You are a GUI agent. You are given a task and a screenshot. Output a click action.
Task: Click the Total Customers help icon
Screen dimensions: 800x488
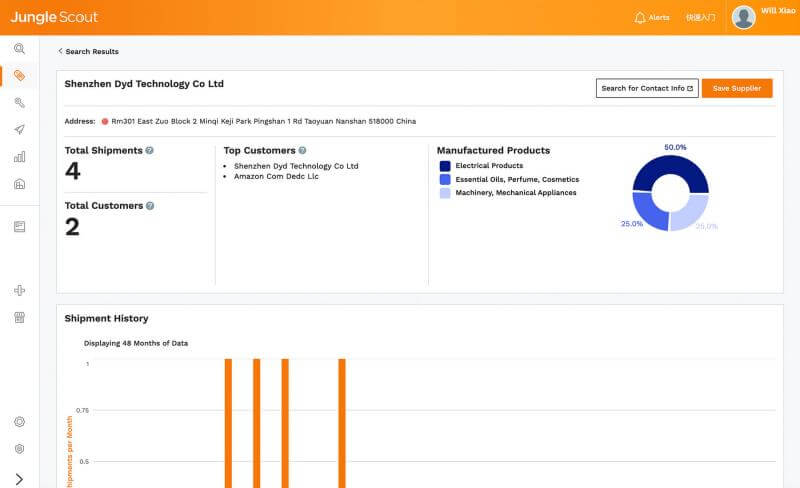coord(150,206)
